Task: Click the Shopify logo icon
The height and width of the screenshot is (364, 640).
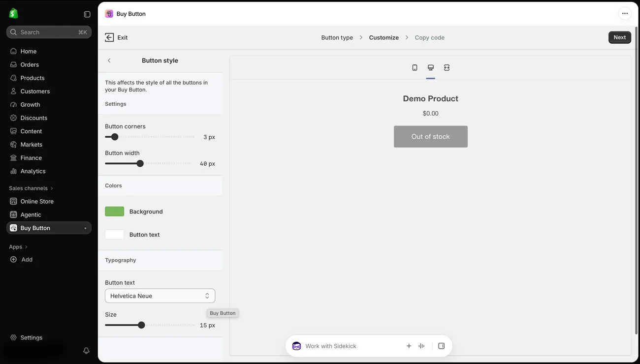Action: tap(14, 14)
